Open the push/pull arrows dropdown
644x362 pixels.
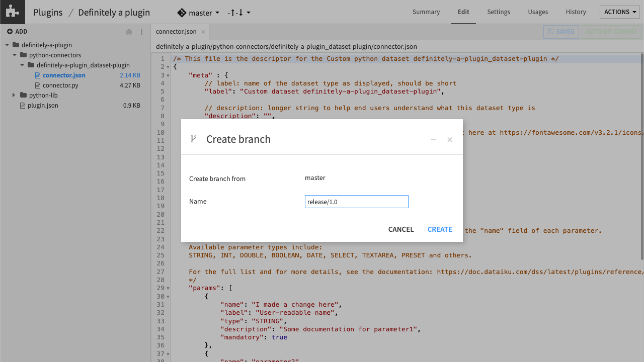(x=238, y=13)
